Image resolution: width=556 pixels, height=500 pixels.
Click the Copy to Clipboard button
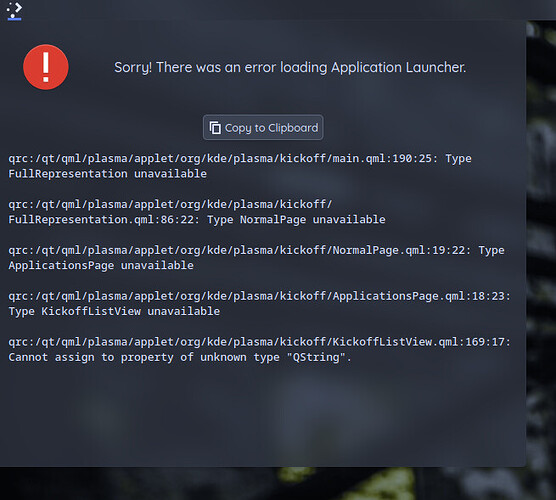coord(263,127)
